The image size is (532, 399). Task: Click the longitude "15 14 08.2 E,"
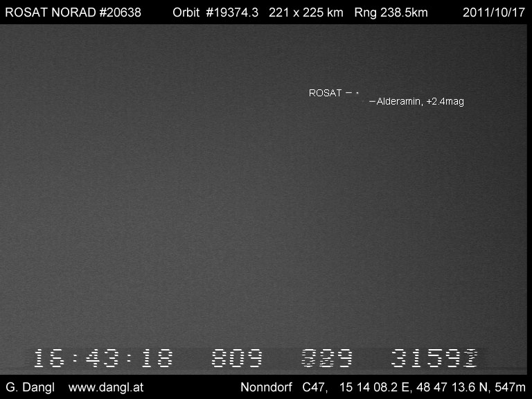click(376, 387)
